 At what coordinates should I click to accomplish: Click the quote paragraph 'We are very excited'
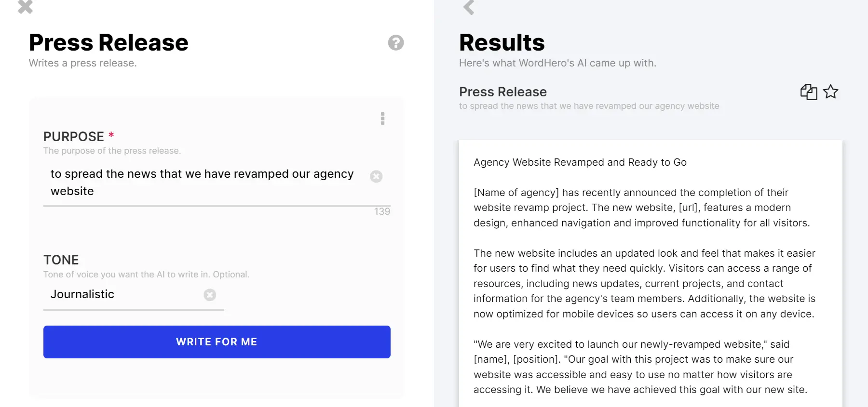click(x=640, y=367)
